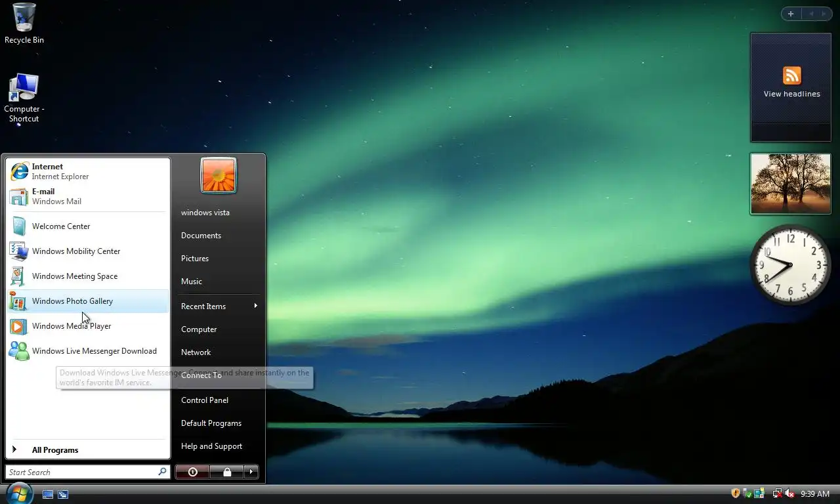Open Computer from Start menu
The height and width of the screenshot is (504, 840).
[219, 329]
